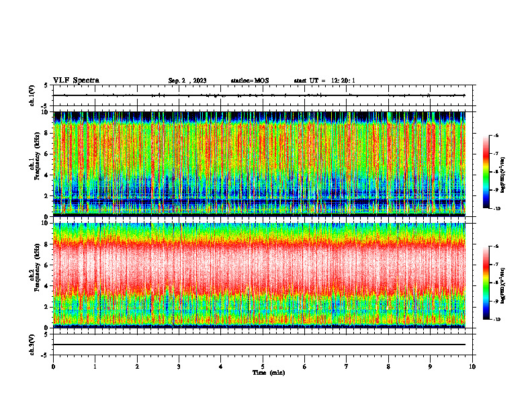Click the ch.2 frequency axis "2" tick
The width and height of the screenshot is (532, 411).
(x=47, y=307)
